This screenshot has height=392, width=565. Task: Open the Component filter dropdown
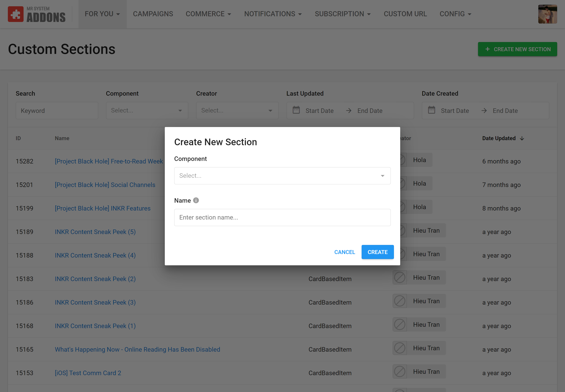(x=147, y=111)
